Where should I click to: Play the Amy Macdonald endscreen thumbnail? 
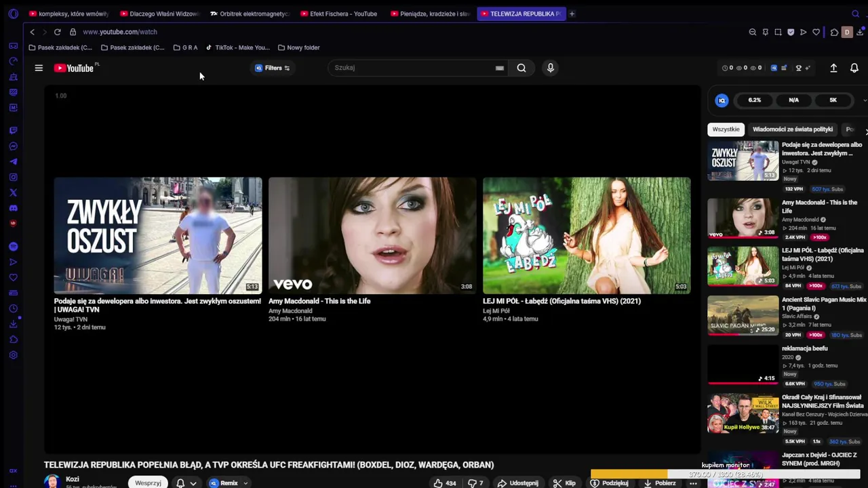(372, 235)
